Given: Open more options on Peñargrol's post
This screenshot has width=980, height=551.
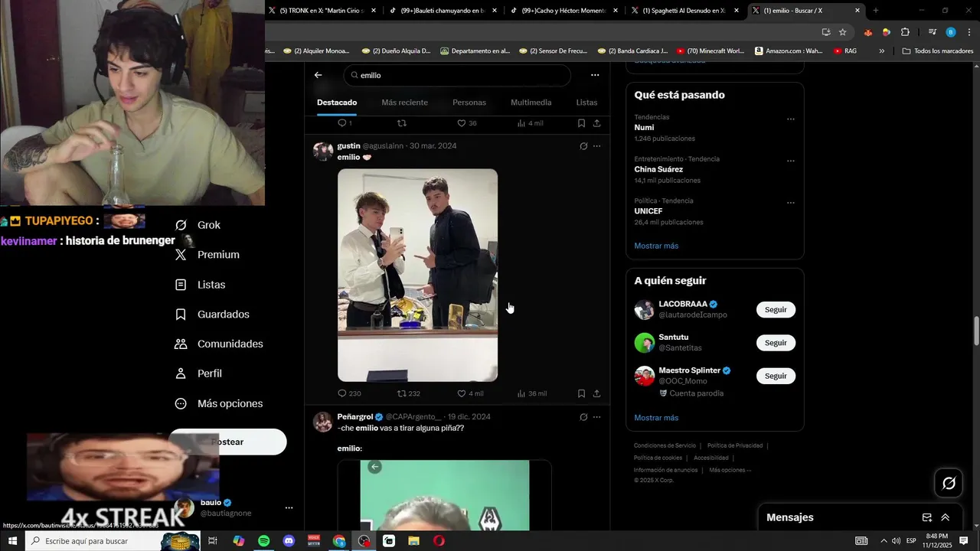Looking at the screenshot, I should 597,417.
